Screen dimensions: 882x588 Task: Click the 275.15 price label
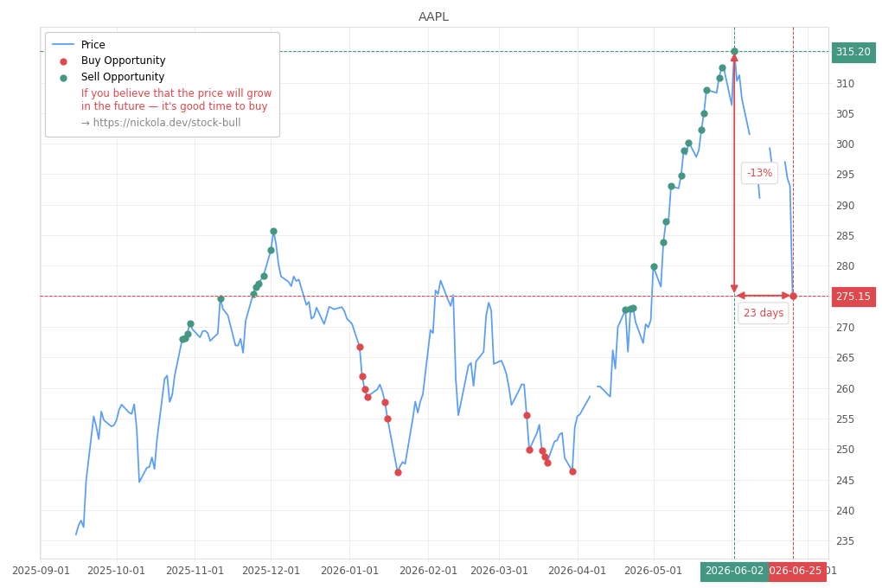coord(853,297)
